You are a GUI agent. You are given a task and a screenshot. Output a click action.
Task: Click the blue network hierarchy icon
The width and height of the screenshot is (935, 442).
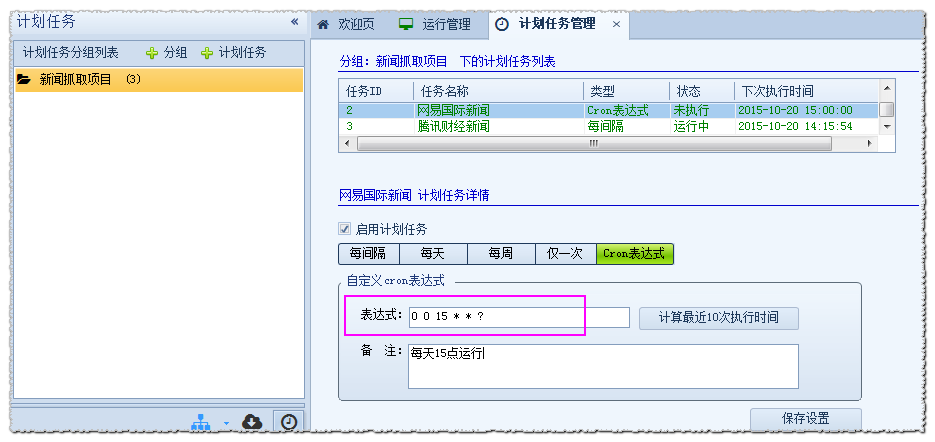[x=201, y=423]
